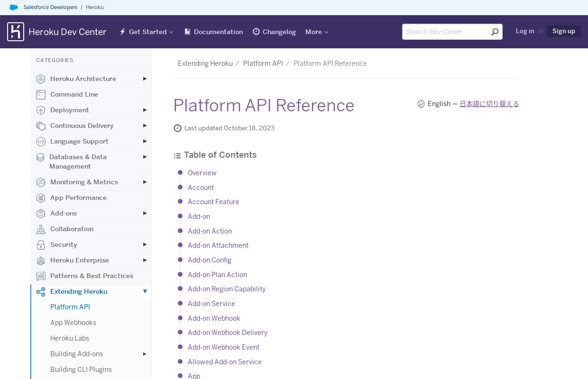
Task: Click the Heroku Dev Center title
Action: point(67,32)
